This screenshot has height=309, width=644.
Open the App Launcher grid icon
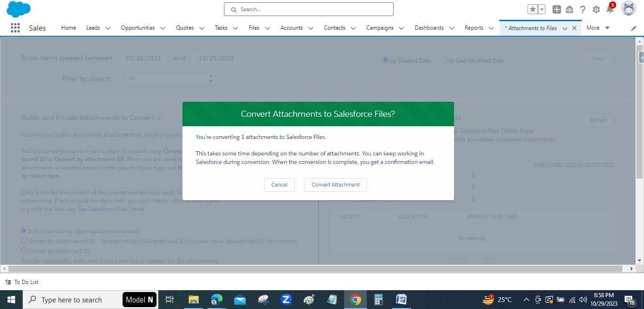point(15,28)
